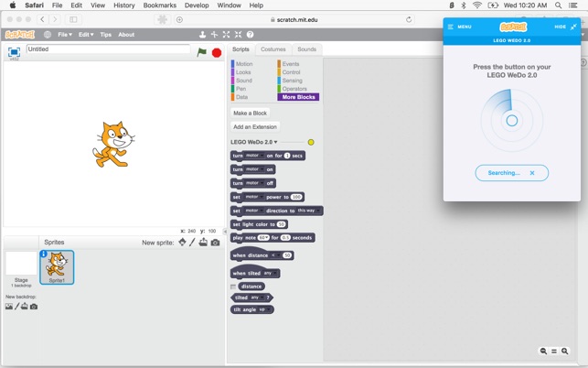Click the power value 100 field
Image resolution: width=588 pixels, height=368 pixels.
[x=296, y=197]
